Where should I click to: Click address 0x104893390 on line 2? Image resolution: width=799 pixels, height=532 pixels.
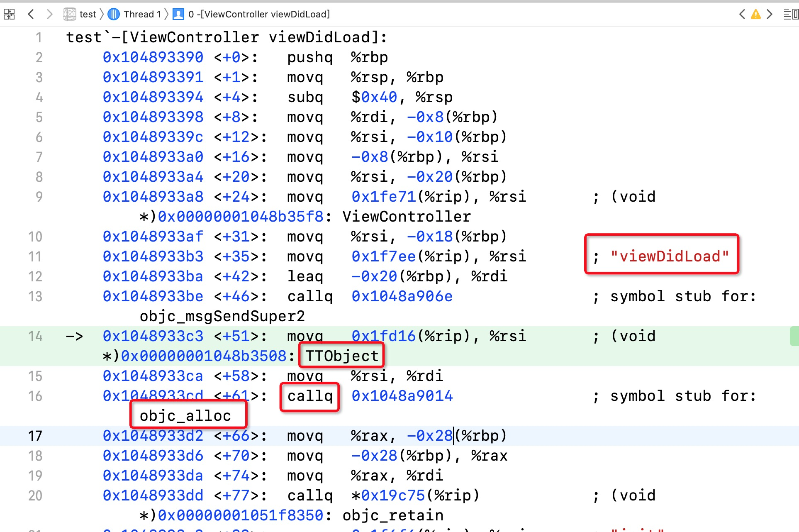(x=153, y=57)
